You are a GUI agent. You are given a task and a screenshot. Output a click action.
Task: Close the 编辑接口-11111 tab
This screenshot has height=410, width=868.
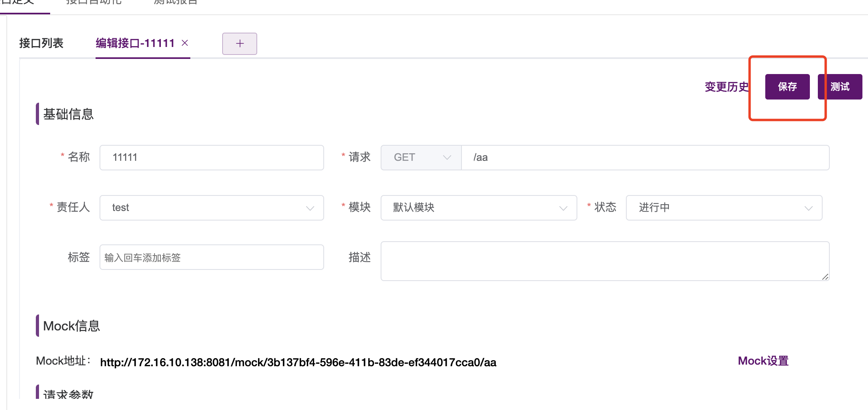[x=185, y=43]
